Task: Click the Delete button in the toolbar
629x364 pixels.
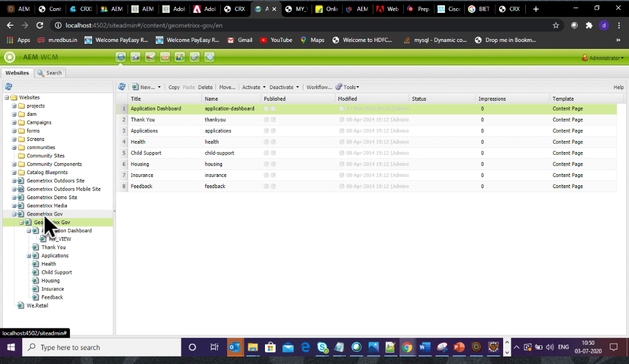Action: point(205,87)
